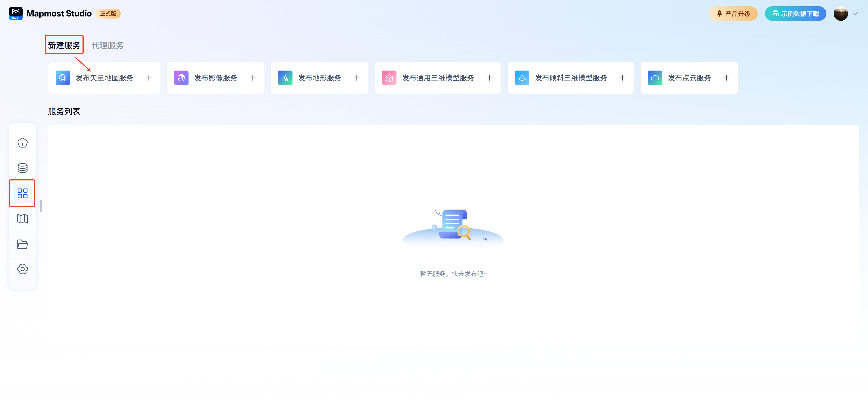This screenshot has height=412, width=868.
Task: Open the database stack sidebar icon
Action: (x=22, y=168)
